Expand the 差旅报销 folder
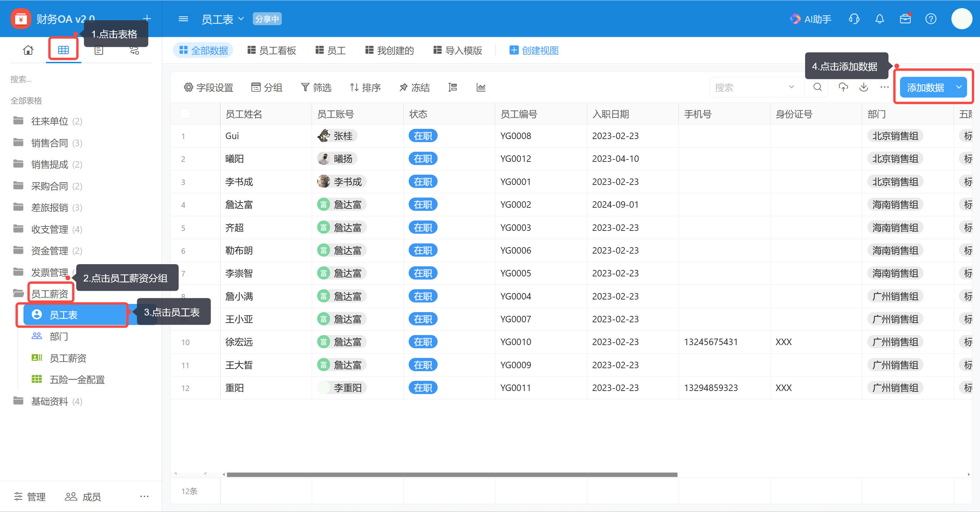Image resolution: width=980 pixels, height=512 pixels. coord(48,207)
